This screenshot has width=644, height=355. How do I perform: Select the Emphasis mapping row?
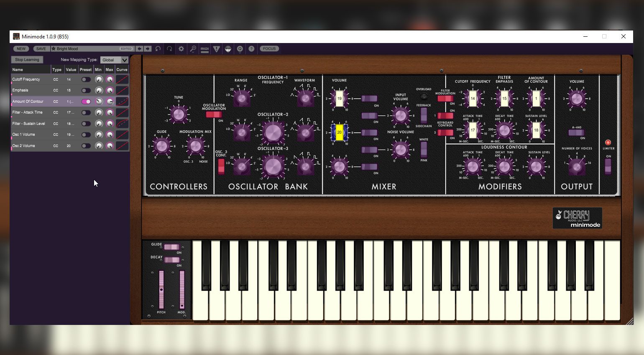coord(70,90)
